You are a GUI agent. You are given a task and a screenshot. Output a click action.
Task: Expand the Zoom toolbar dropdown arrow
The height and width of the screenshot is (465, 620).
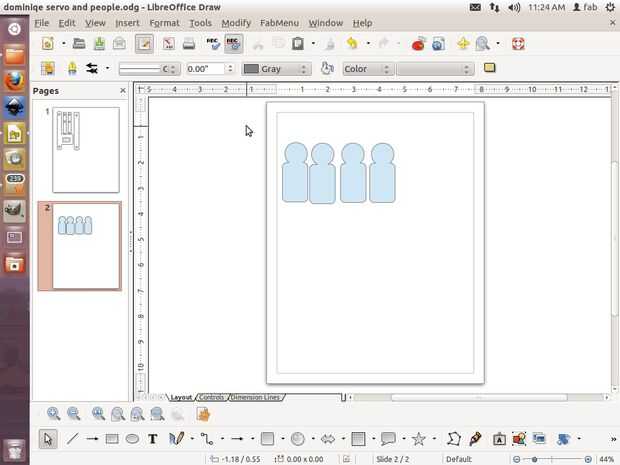tap(498, 43)
